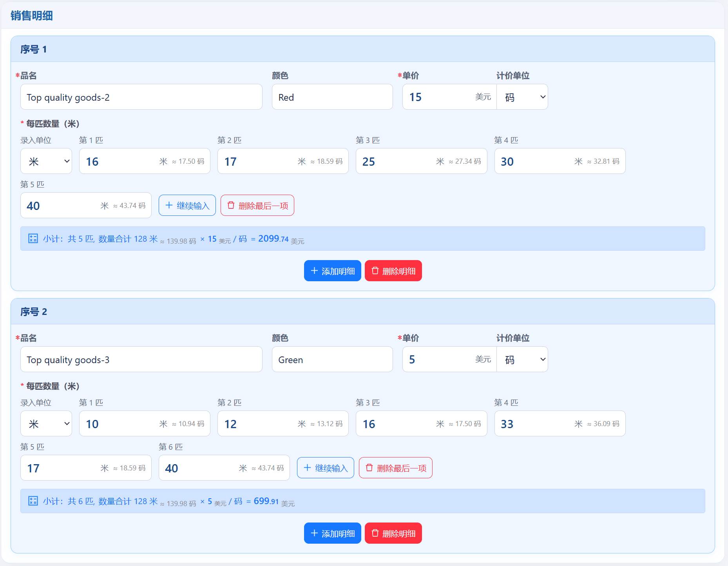
Task: Click the 销售明细 page title
Action: [32, 16]
